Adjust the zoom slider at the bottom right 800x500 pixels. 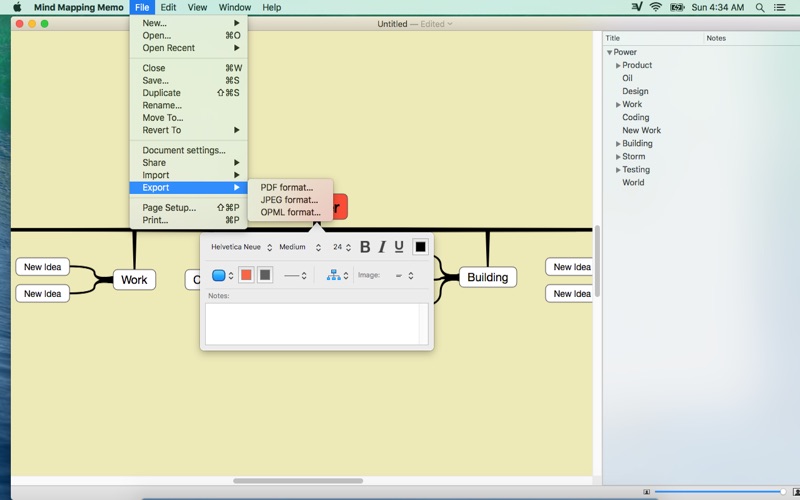(783, 492)
